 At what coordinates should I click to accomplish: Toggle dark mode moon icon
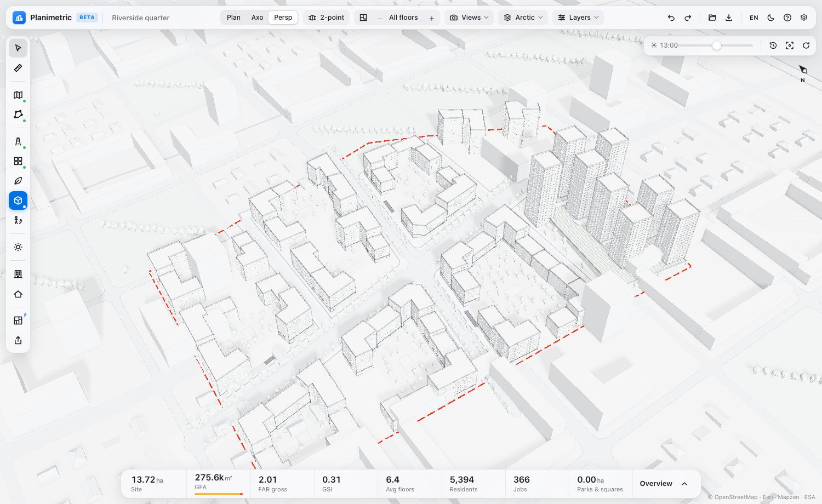click(x=771, y=18)
